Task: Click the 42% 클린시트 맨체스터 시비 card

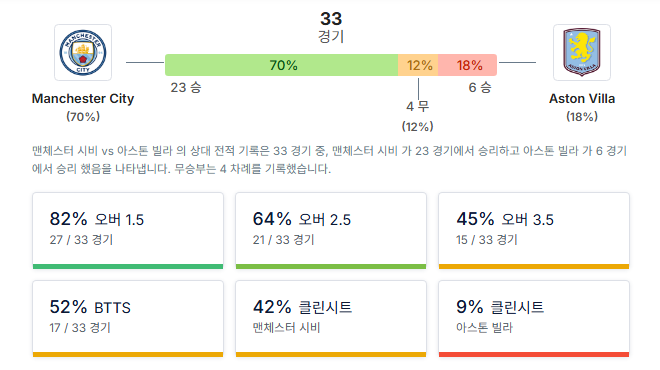Action: (x=331, y=319)
